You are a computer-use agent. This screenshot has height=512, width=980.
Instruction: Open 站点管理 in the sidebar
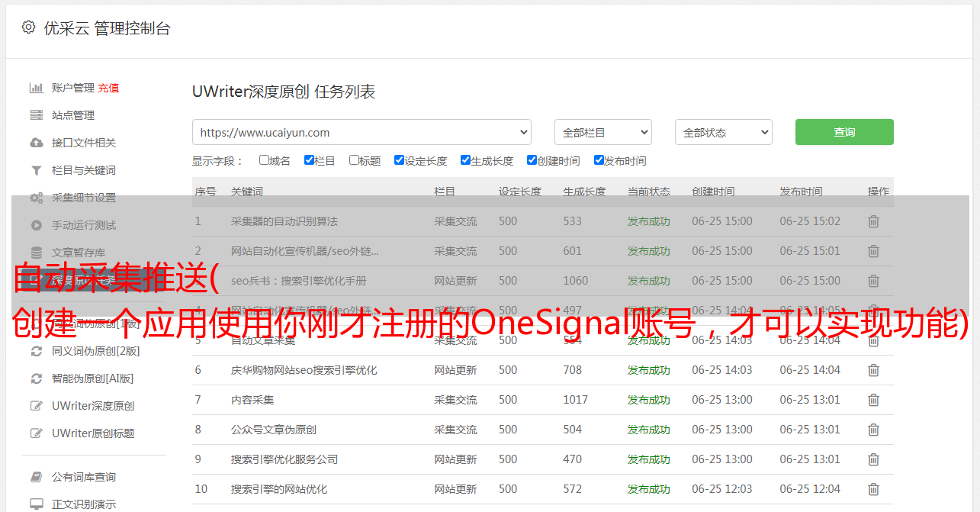coord(73,115)
